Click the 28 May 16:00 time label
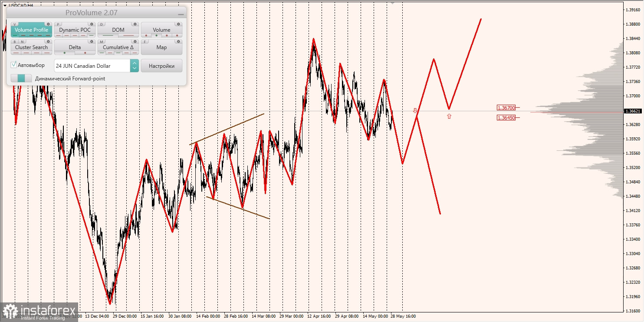The image size is (644, 322). tap(403, 316)
